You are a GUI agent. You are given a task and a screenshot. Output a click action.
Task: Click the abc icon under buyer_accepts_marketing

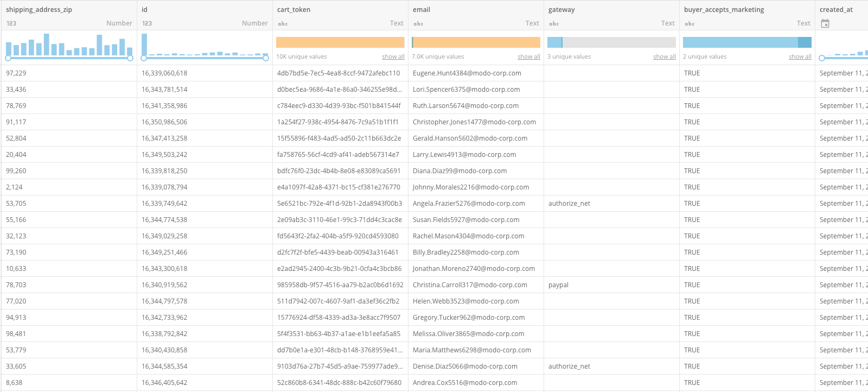pyautogui.click(x=690, y=23)
